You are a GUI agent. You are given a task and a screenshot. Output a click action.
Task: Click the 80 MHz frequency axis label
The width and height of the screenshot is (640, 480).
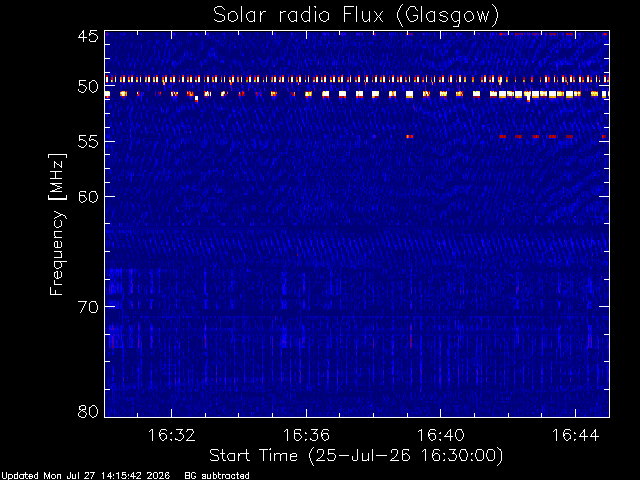tap(88, 411)
